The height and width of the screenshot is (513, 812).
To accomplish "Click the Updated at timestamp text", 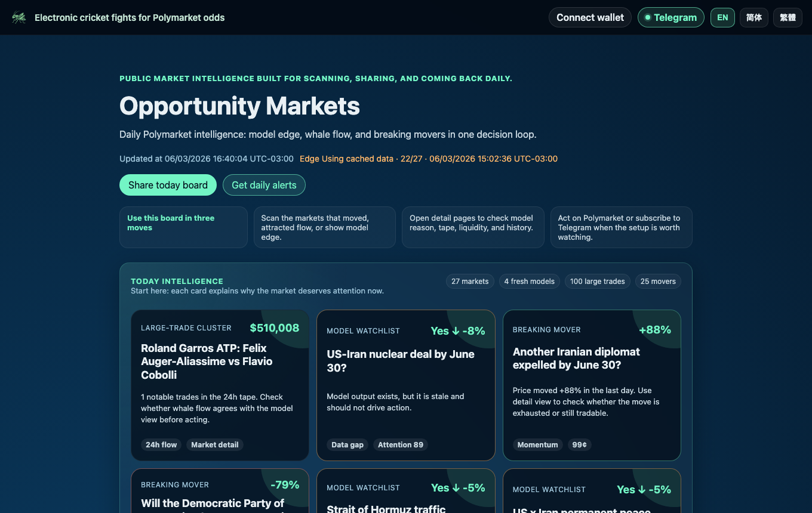I will tap(207, 159).
